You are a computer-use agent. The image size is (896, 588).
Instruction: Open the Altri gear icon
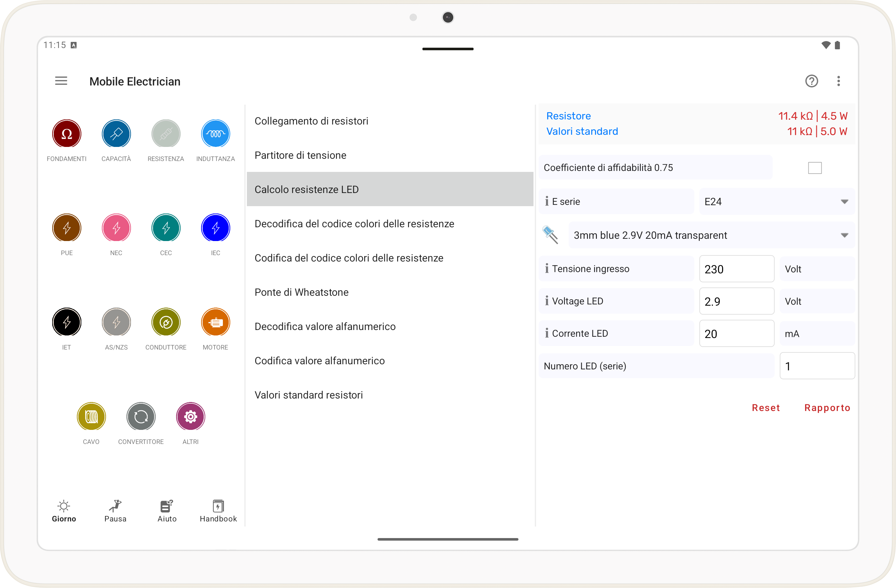click(x=191, y=417)
